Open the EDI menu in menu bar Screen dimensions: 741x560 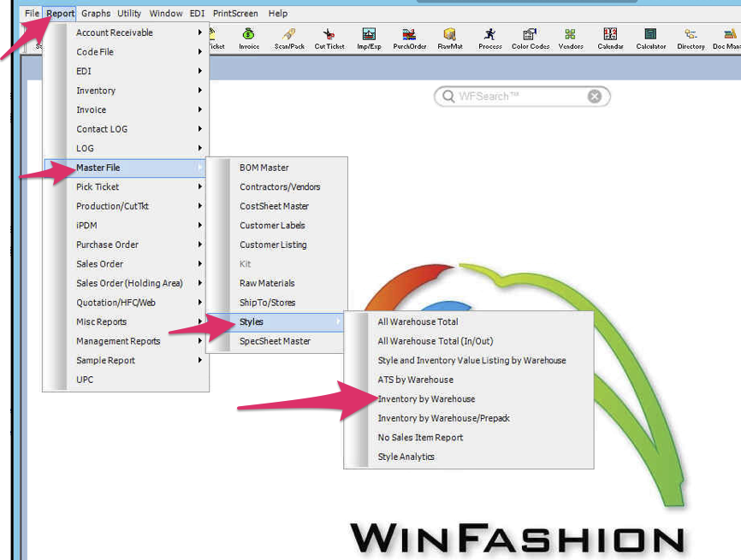point(197,13)
